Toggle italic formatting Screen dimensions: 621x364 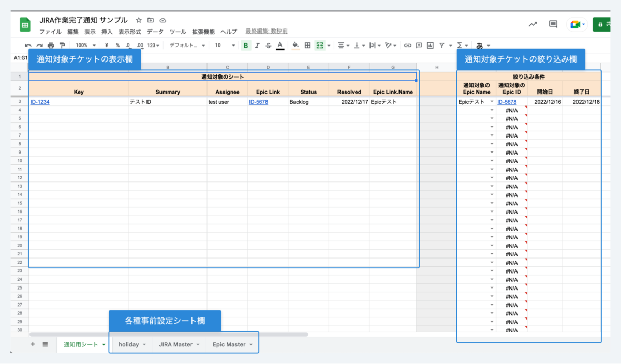[257, 45]
